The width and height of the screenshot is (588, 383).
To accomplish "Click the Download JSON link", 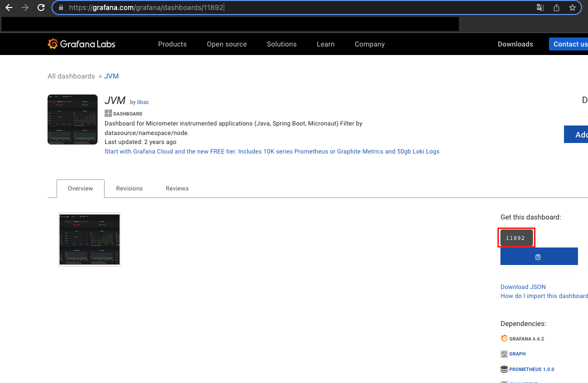I will pos(523,286).
